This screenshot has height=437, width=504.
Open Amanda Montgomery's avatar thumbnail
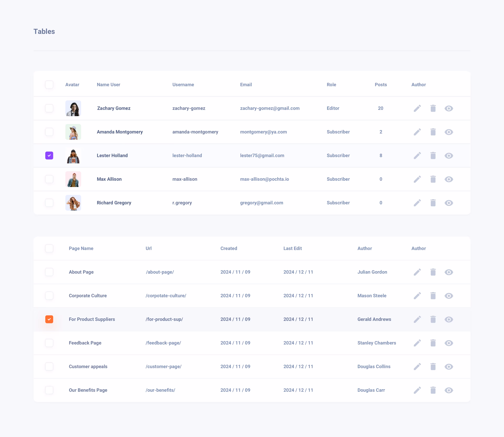click(x=73, y=132)
